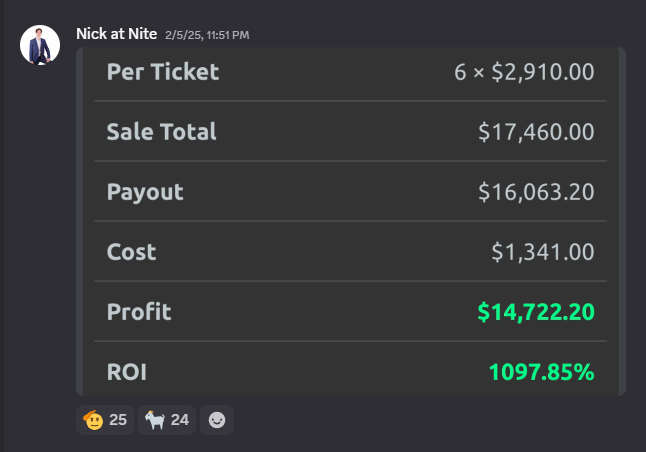The width and height of the screenshot is (646, 452).
Task: Select the 6 × $2,910.00 value
Action: coord(524,72)
